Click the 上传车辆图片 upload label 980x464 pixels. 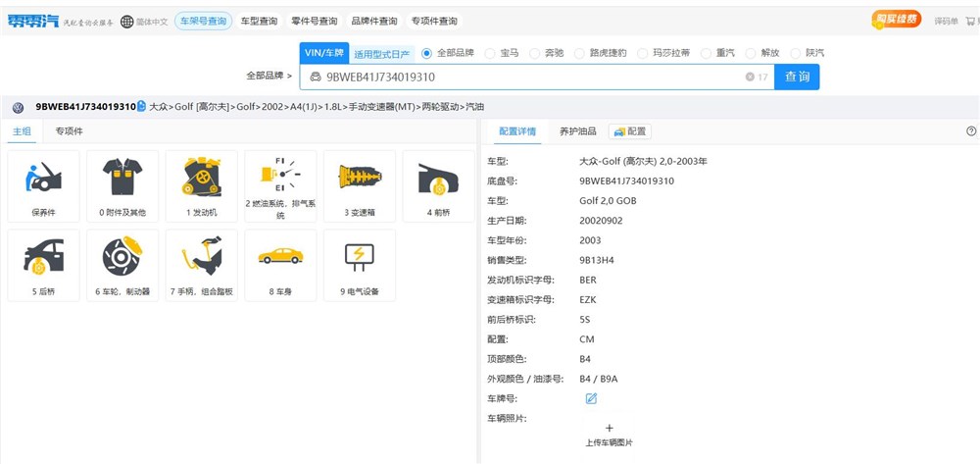[610, 442]
